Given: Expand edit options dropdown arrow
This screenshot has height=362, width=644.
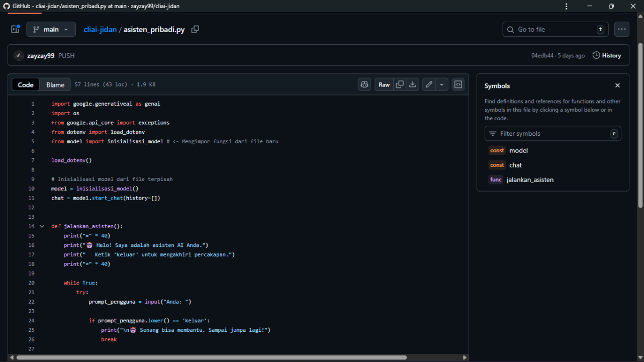Looking at the screenshot, I should coord(441,84).
